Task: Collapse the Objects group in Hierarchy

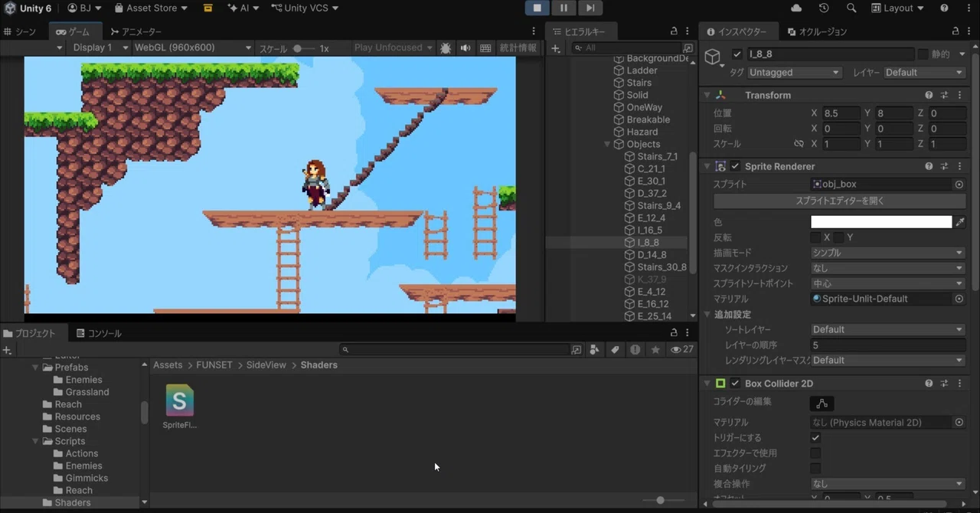Action: point(607,144)
